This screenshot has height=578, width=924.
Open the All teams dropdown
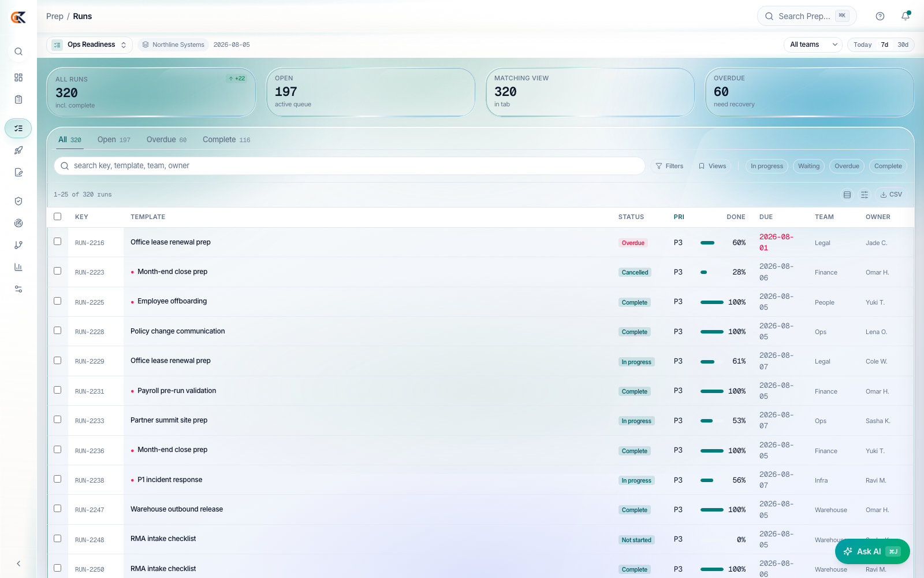click(x=813, y=45)
